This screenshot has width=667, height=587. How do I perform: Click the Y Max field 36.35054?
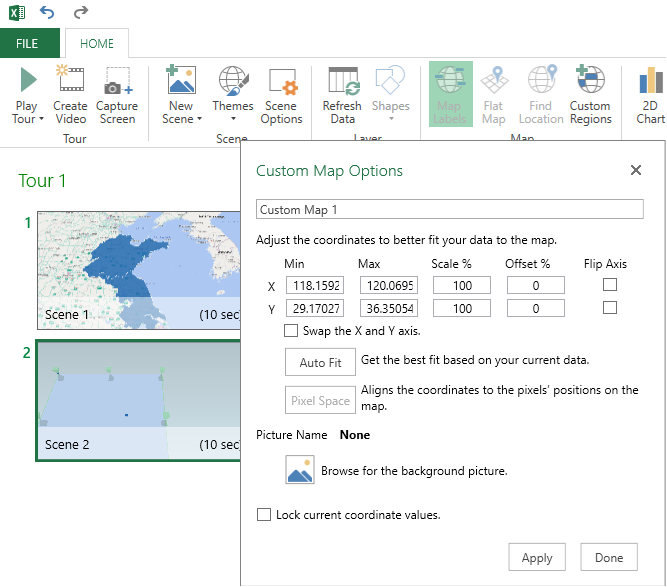click(x=389, y=308)
